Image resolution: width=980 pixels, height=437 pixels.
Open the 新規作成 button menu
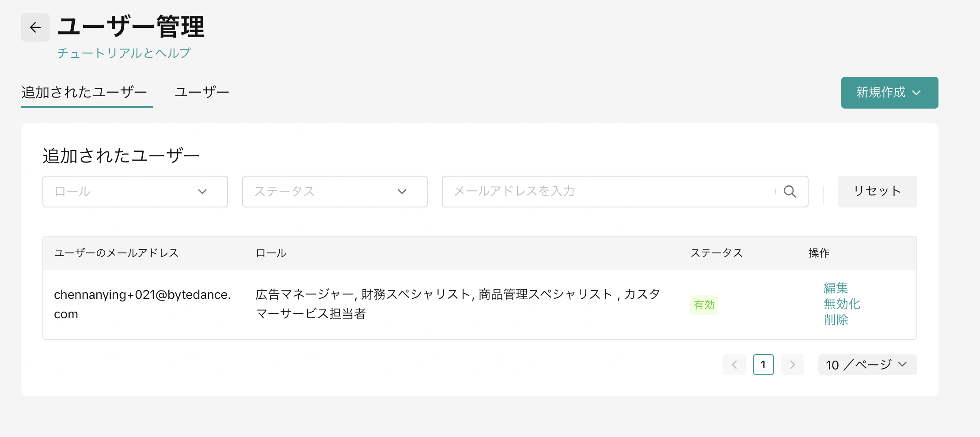[889, 93]
